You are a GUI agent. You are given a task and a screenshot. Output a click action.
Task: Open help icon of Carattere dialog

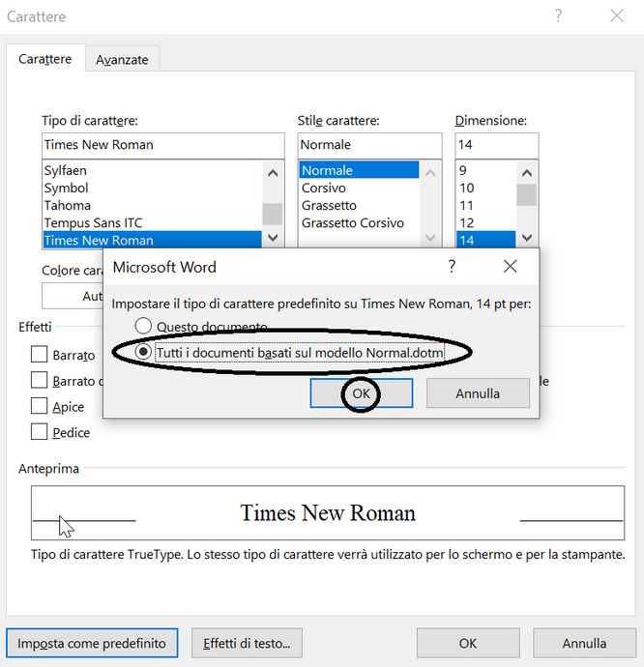pos(558,16)
